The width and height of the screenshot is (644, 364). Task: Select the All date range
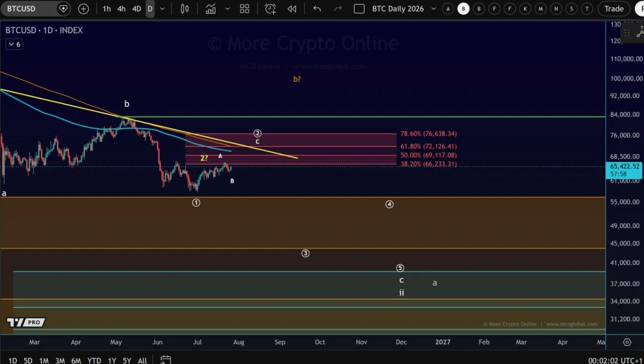click(x=142, y=360)
